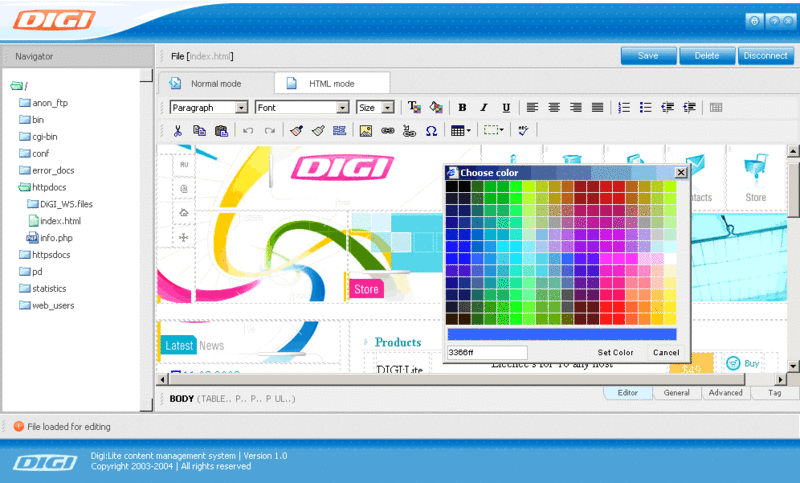Viewport: 800px width, 483px height.
Task: Open the anon_ftp folder
Action: click(x=43, y=103)
